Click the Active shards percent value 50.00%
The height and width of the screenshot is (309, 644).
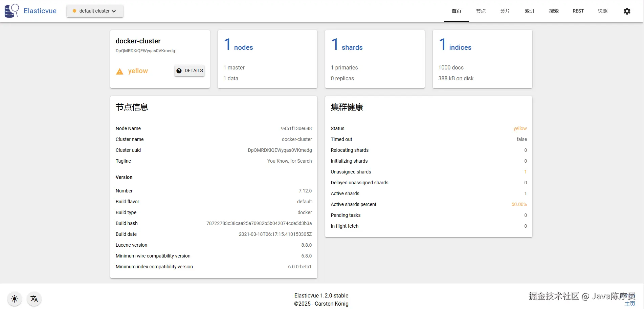pos(519,204)
